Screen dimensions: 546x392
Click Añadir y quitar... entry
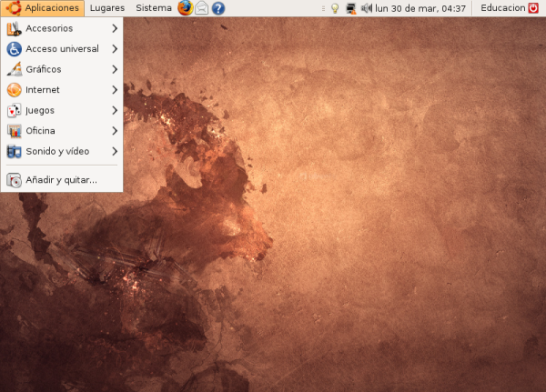click(61, 180)
